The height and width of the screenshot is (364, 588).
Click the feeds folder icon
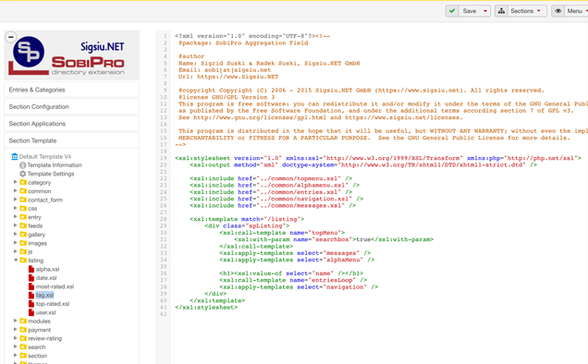(x=23, y=225)
